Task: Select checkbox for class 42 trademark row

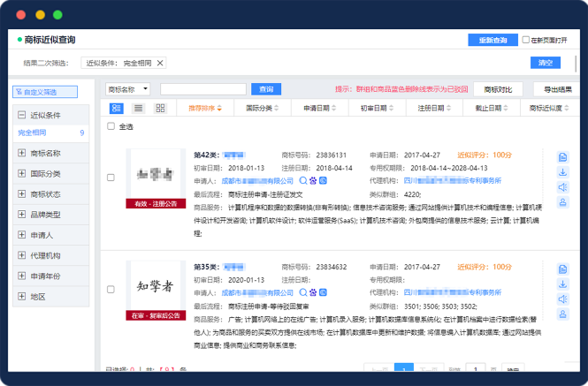Action: coord(111,178)
